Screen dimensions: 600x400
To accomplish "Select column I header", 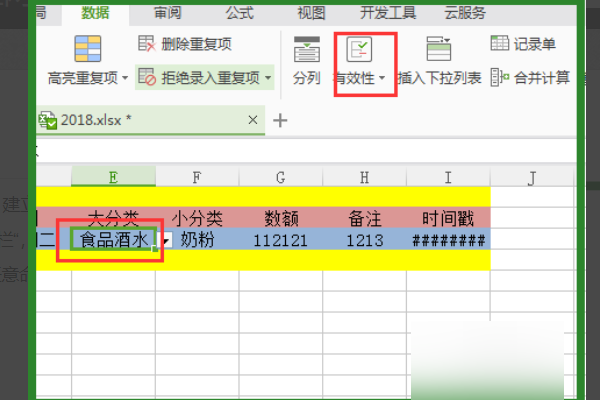I will pos(448,177).
